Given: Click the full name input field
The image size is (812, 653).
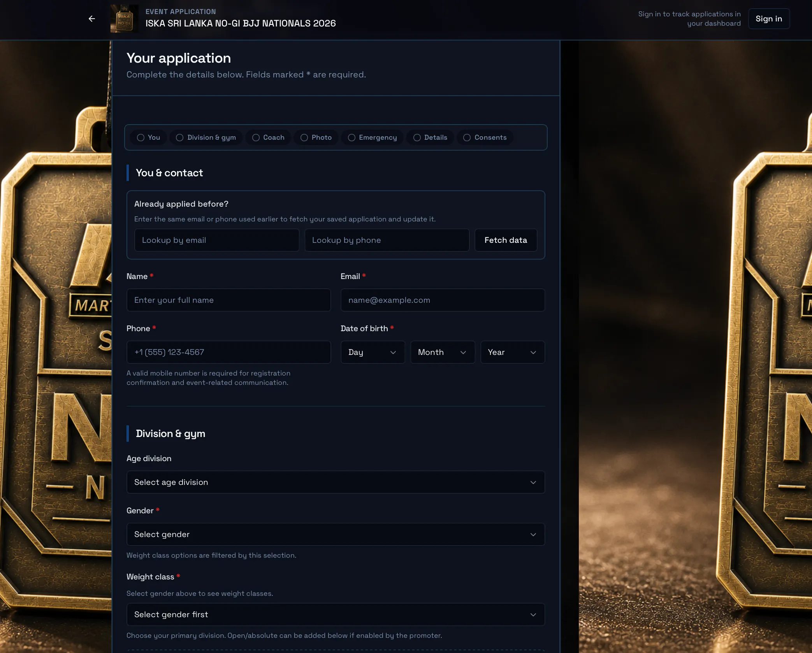Looking at the screenshot, I should click(228, 300).
